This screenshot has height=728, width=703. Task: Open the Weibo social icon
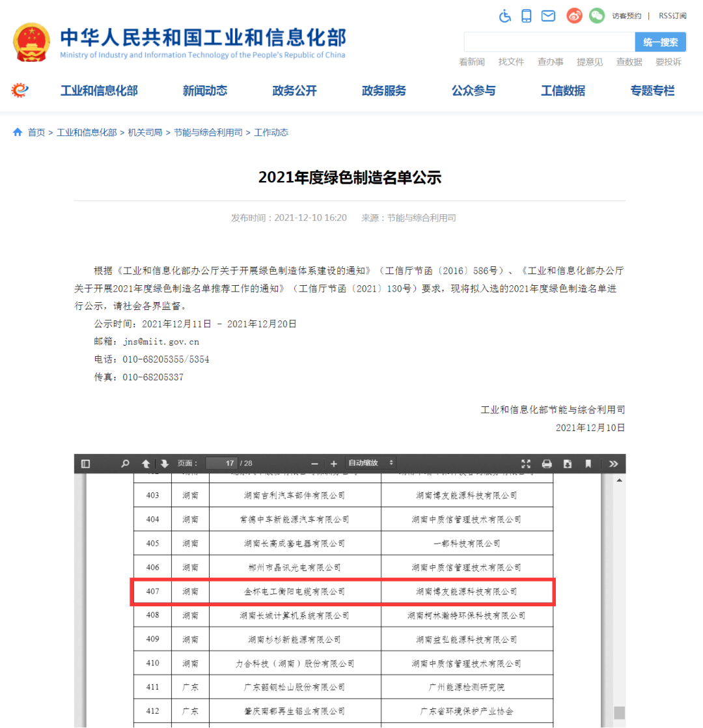[x=574, y=16]
